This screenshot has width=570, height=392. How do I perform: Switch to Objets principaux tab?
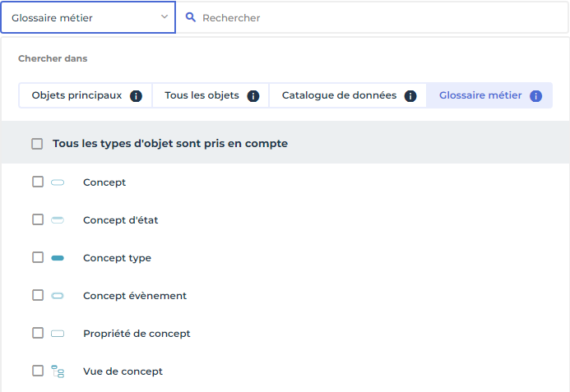click(x=76, y=95)
